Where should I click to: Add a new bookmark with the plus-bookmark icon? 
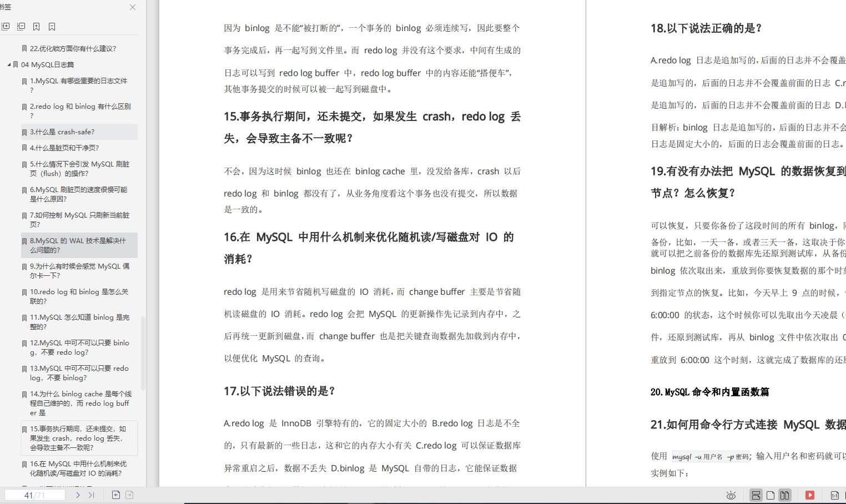coord(36,27)
